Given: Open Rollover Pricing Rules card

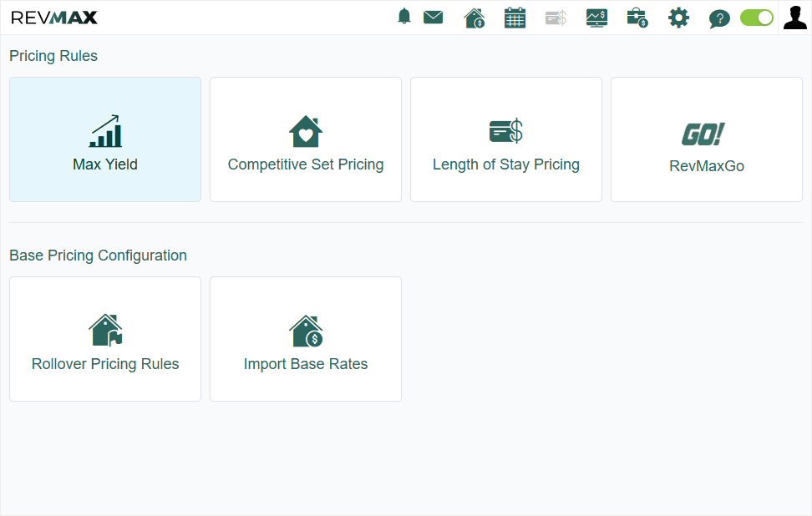Looking at the screenshot, I should pos(105,339).
